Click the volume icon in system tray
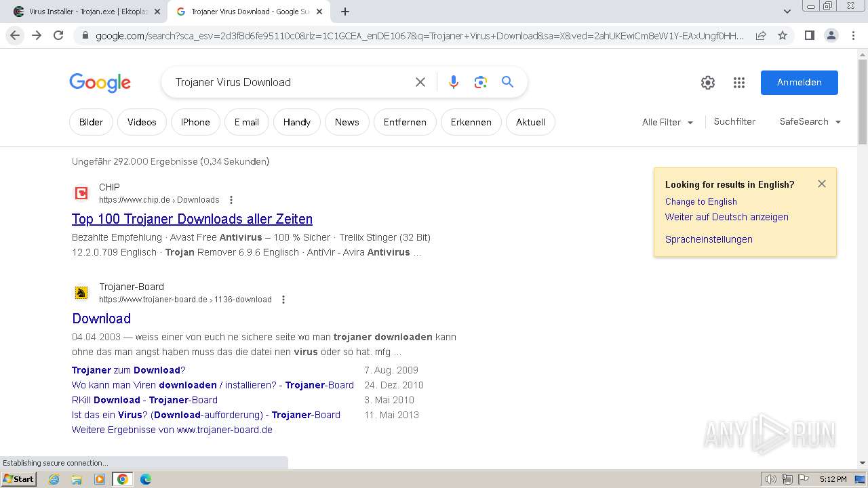 pos(771,479)
